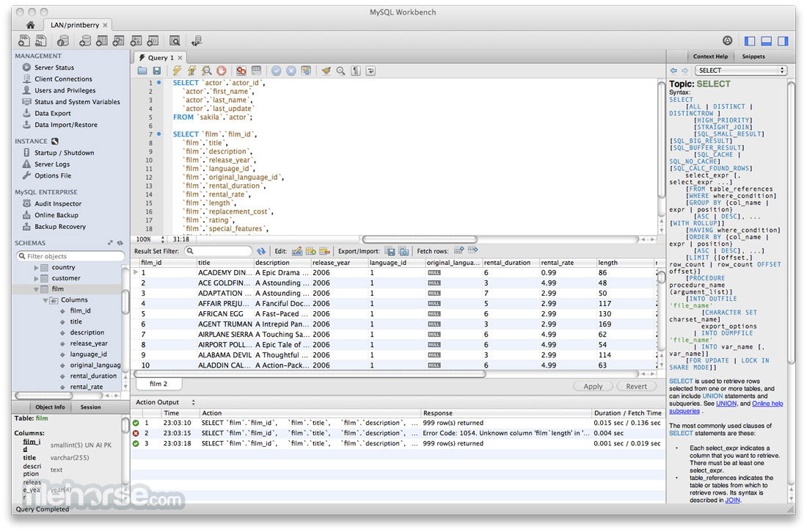This screenshot has width=807, height=532.
Task: Insert a new row in the result grid
Action: (311, 251)
